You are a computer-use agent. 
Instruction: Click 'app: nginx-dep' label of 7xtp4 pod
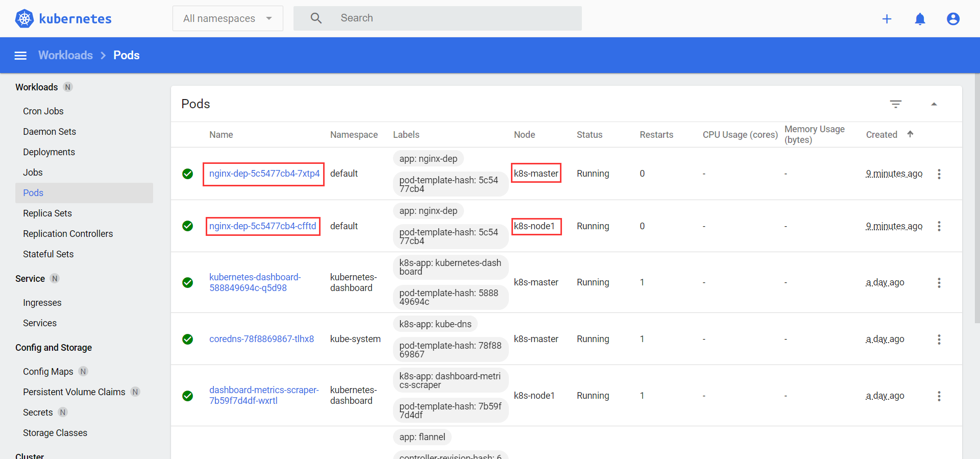tap(428, 159)
